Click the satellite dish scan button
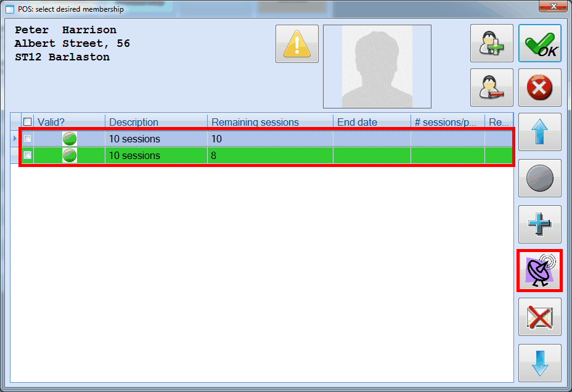Viewport: 572px width, 392px height. click(539, 271)
